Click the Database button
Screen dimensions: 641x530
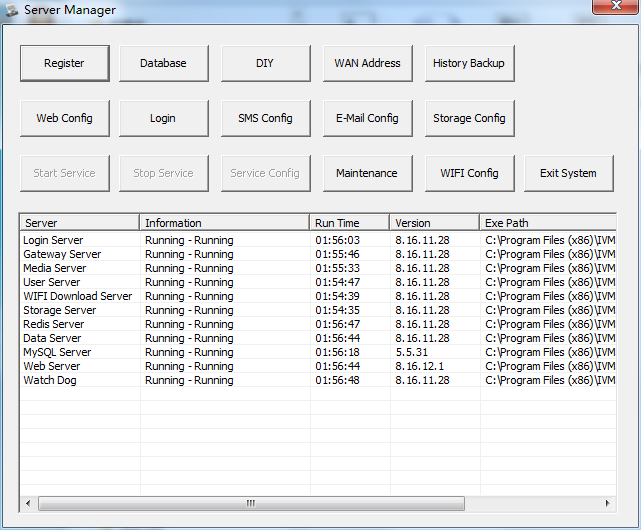point(163,63)
